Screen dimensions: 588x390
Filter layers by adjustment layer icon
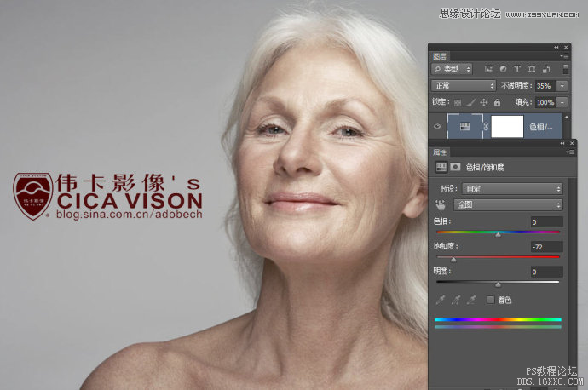click(x=504, y=69)
